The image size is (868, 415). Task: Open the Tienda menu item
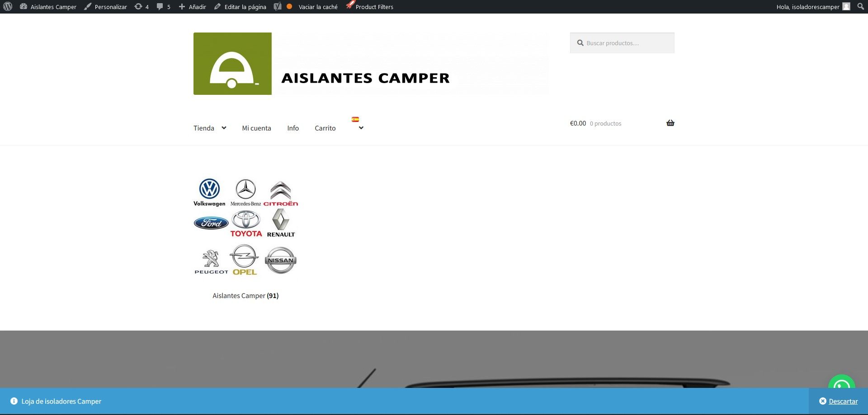pyautogui.click(x=204, y=128)
